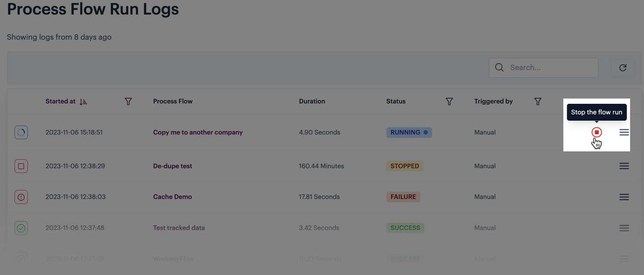The height and width of the screenshot is (275, 644).
Task: Click the RUNNING status badge
Action: [x=409, y=132]
